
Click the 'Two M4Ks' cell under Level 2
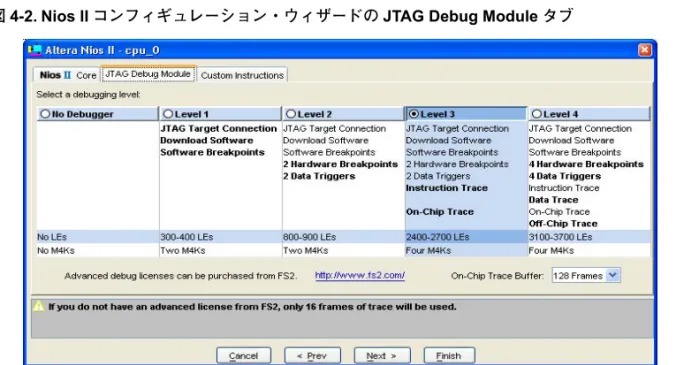343,250
